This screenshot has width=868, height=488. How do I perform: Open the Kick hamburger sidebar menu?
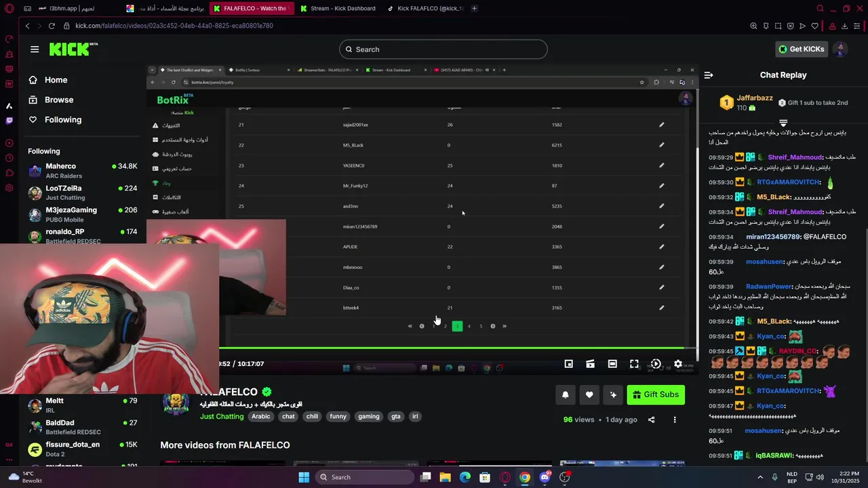pyautogui.click(x=35, y=49)
